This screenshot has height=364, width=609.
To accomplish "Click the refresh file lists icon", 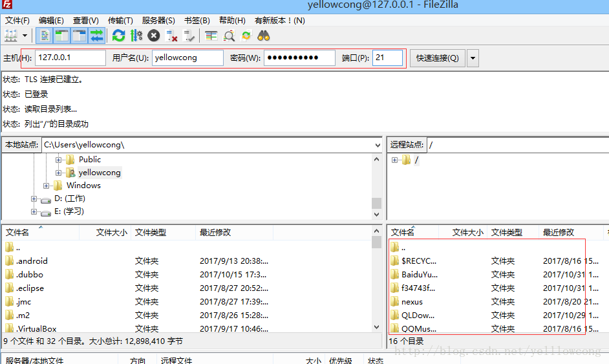I will [118, 36].
